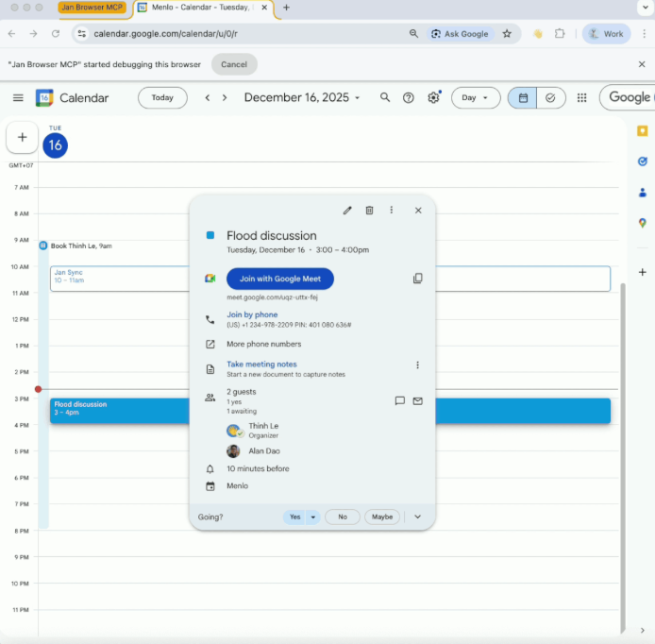Expand the Yes RSVP options arrow
The width and height of the screenshot is (655, 644).
[313, 517]
